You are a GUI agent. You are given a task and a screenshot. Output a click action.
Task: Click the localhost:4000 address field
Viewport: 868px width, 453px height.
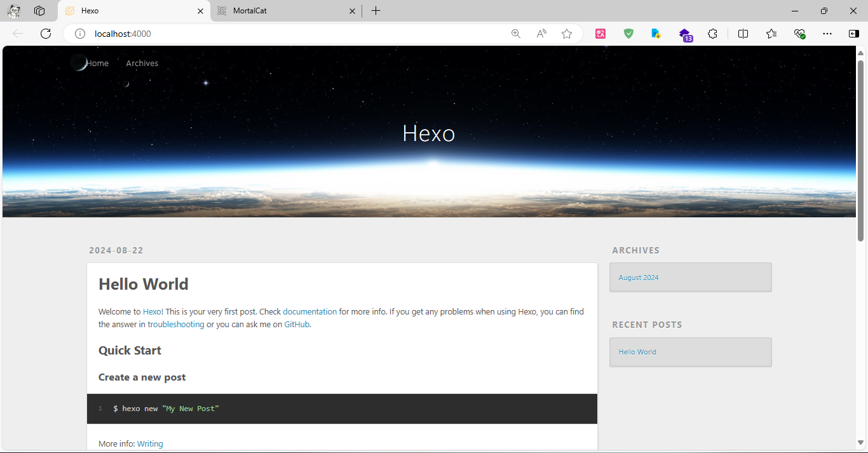[x=286, y=34]
